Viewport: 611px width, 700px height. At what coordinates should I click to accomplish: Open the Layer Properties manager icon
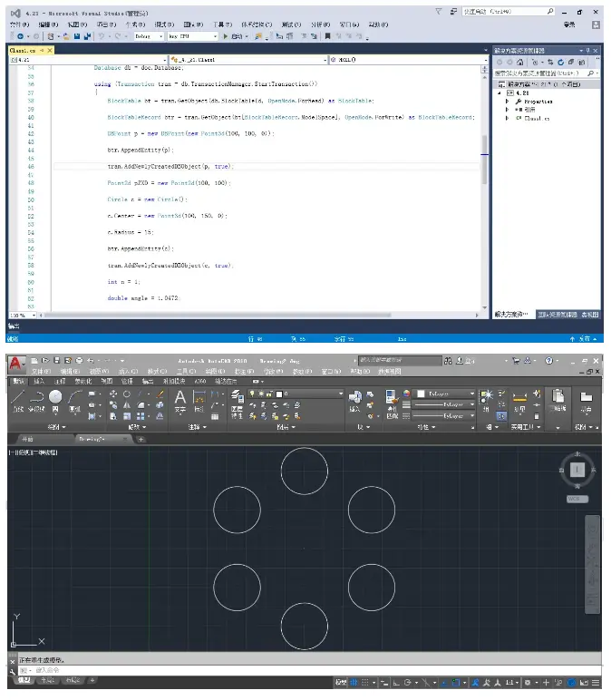[x=237, y=396]
